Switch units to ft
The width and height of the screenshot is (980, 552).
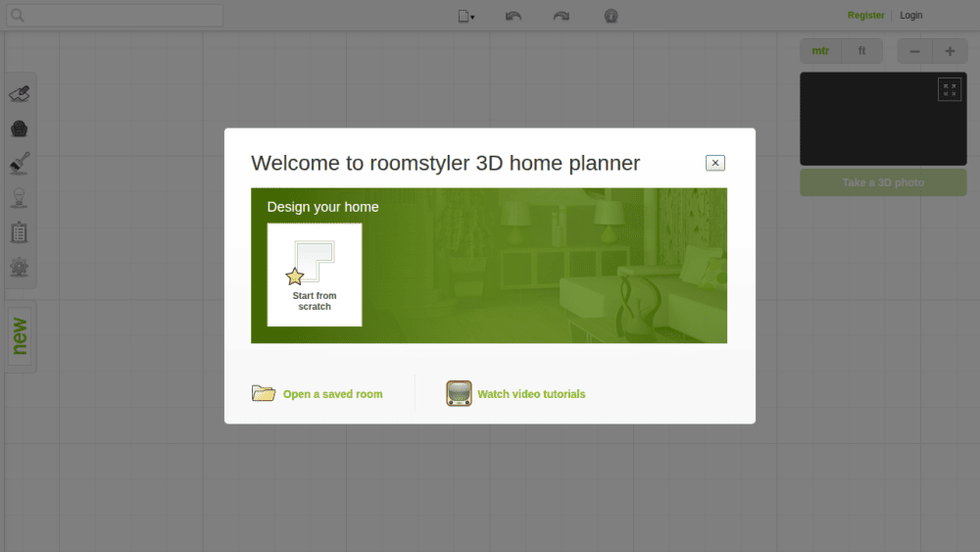(861, 51)
